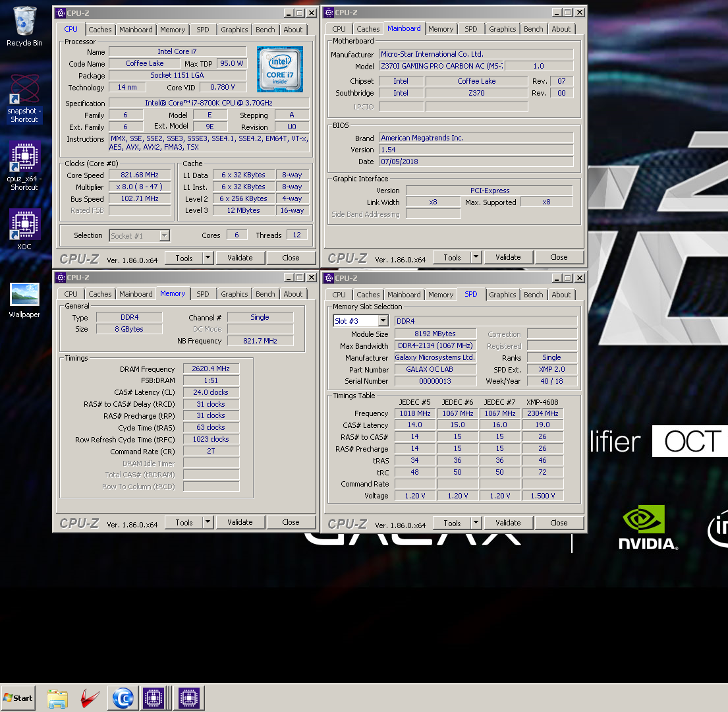Click the BIOS Date 07/05/2018 field

point(476,162)
